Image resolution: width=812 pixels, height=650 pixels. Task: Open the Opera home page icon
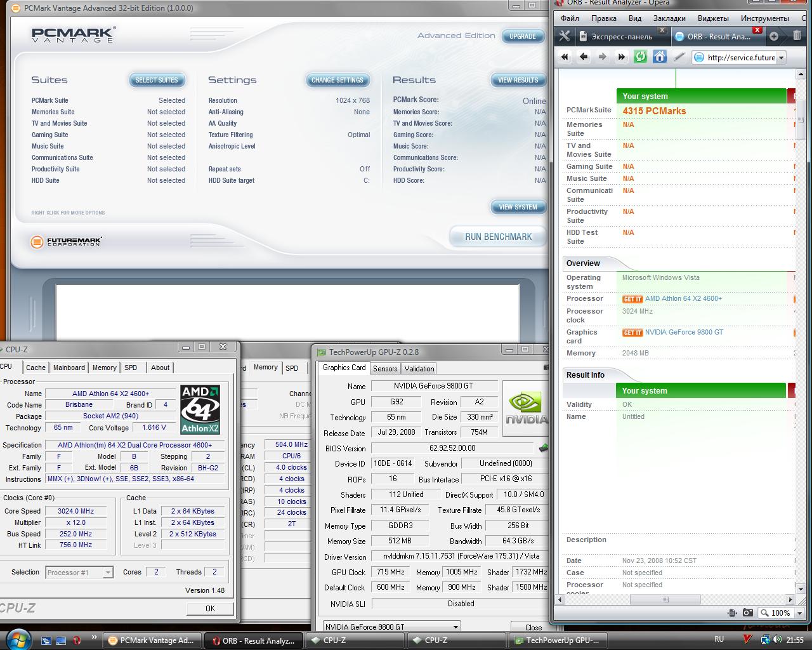[660, 57]
